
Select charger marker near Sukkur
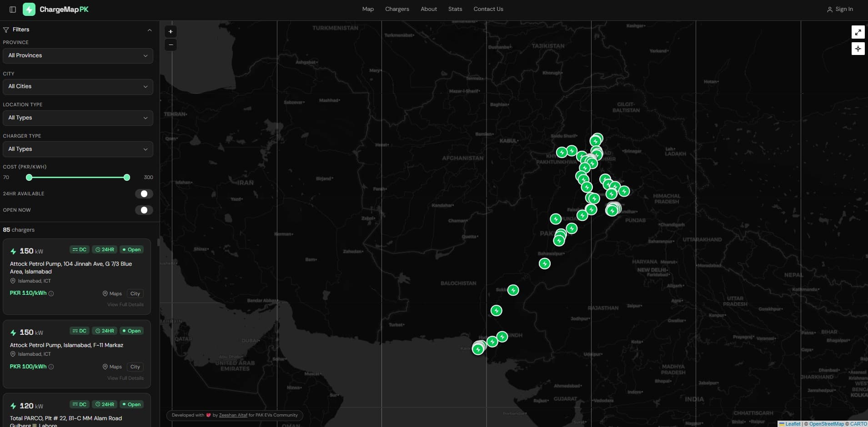513,290
